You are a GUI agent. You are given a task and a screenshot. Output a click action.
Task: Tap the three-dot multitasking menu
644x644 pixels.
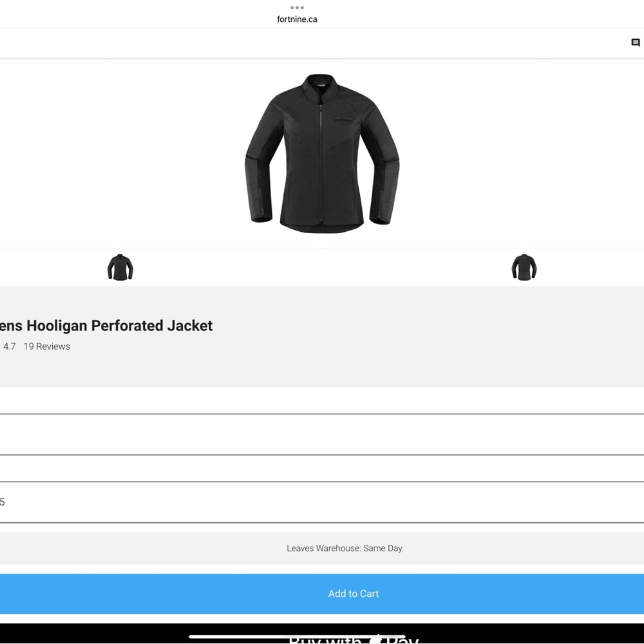(297, 7)
